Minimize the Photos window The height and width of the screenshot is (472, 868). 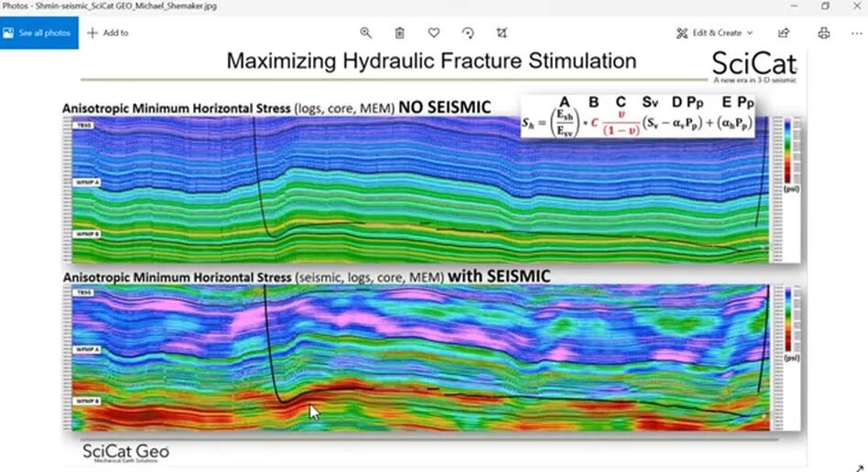tap(795, 5)
